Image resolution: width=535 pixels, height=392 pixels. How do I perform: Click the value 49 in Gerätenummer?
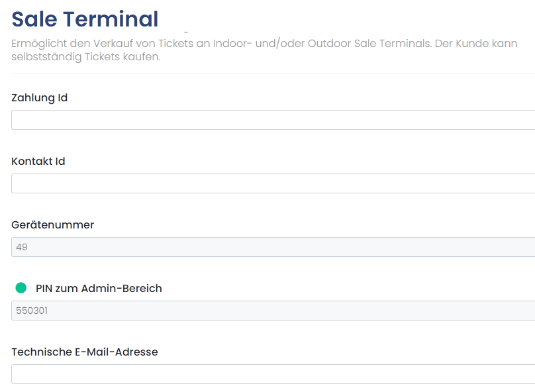[21, 247]
